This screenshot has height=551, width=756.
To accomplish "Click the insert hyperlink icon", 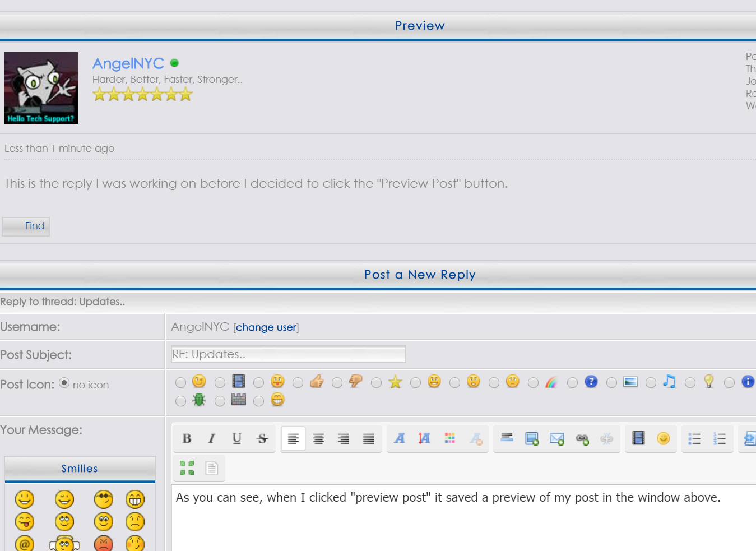I will 582,438.
